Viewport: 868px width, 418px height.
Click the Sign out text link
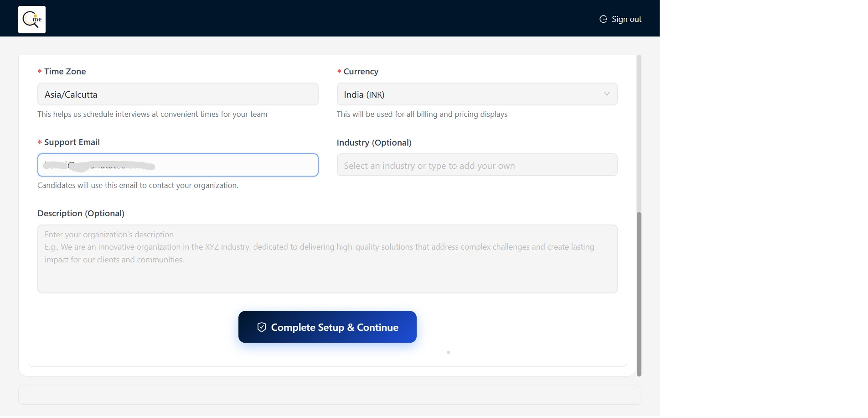(626, 19)
